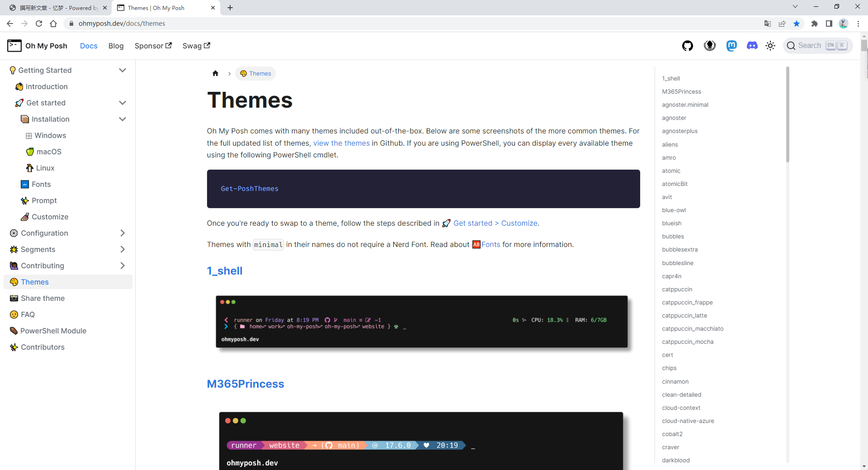This screenshot has width=868, height=470.
Task: Expand the Configuration section chevron
Action: 123,233
